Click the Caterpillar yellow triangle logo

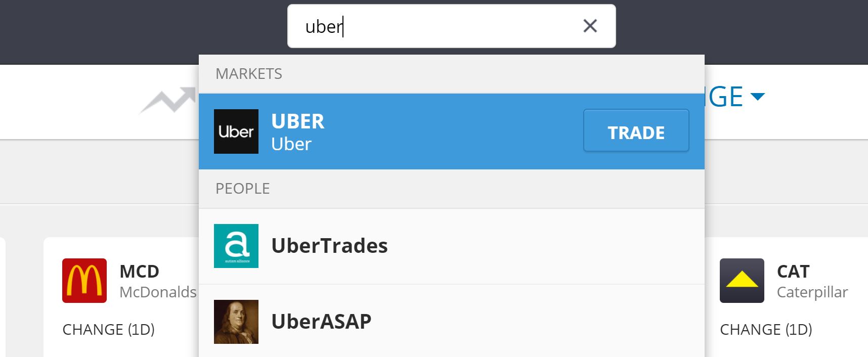click(742, 281)
